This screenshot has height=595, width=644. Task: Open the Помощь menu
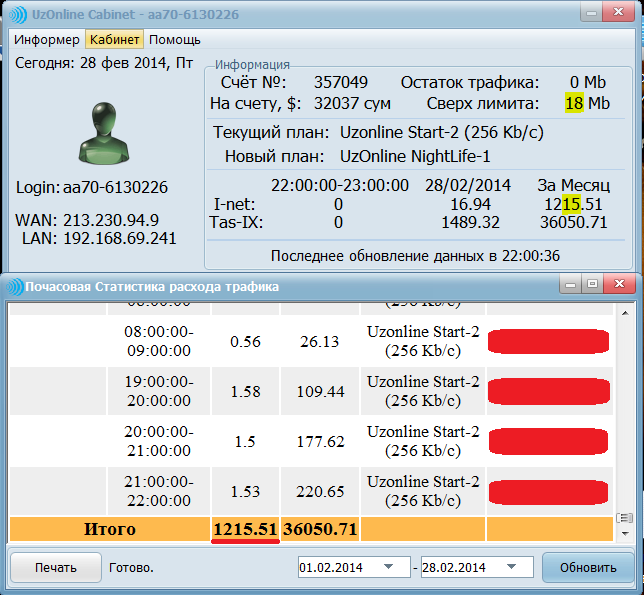[x=175, y=40]
